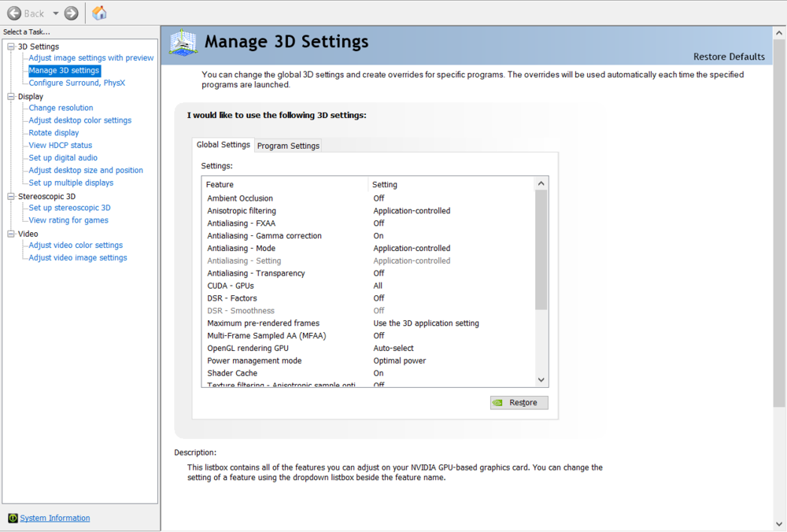Click the settings list scroll-down arrow
Viewport: 787px width, 532px height.
[x=541, y=379]
